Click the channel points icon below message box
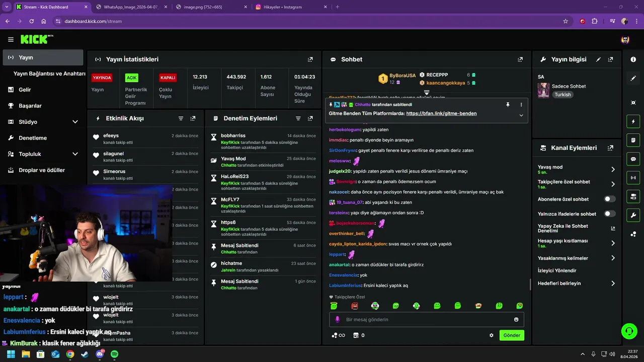Viewport: 644px width, 362px height. (x=338, y=335)
